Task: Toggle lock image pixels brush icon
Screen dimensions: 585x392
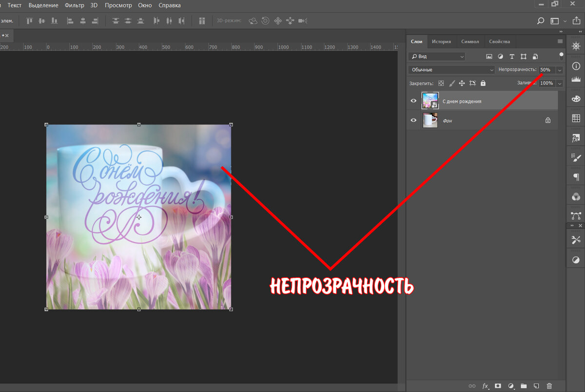Action: pos(452,83)
